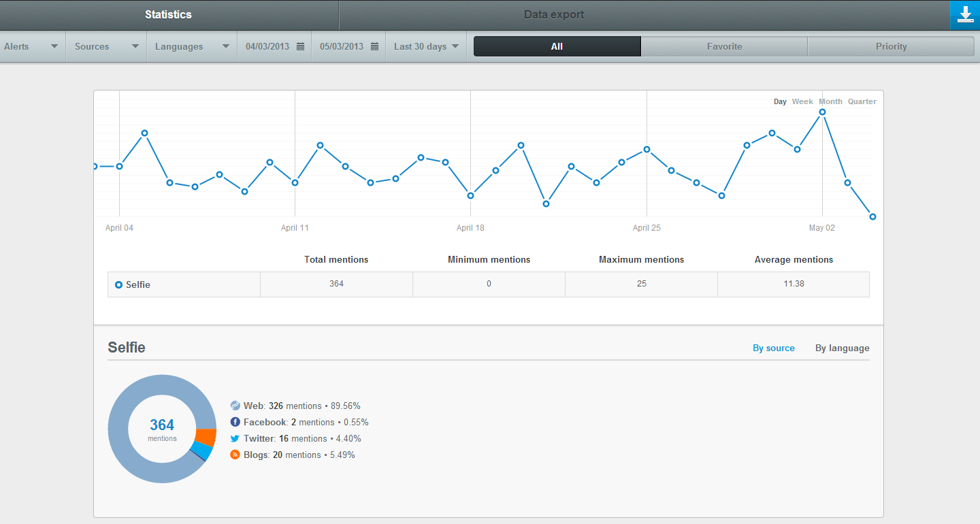Select the All mentions filter
Image resolution: width=980 pixels, height=524 pixels.
click(557, 47)
